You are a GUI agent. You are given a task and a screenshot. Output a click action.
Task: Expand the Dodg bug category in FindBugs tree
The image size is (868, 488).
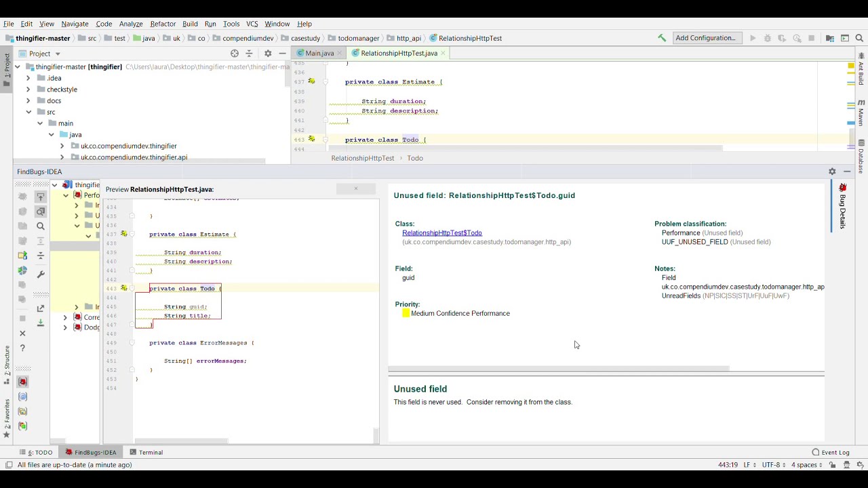click(x=65, y=327)
